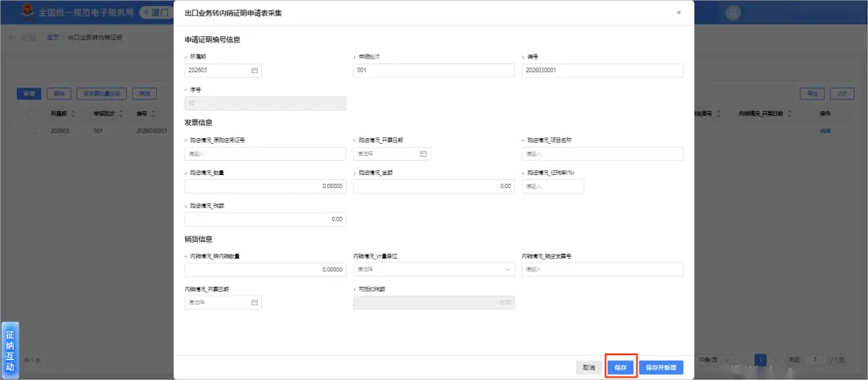Click the 取消 button
Viewport: 868px width, 380px height.
point(588,367)
